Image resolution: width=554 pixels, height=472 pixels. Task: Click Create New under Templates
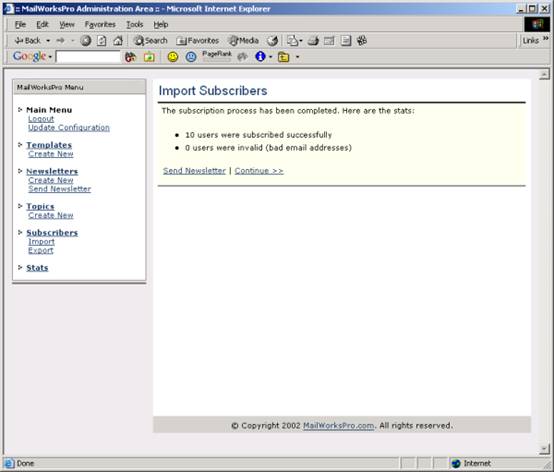(51, 154)
